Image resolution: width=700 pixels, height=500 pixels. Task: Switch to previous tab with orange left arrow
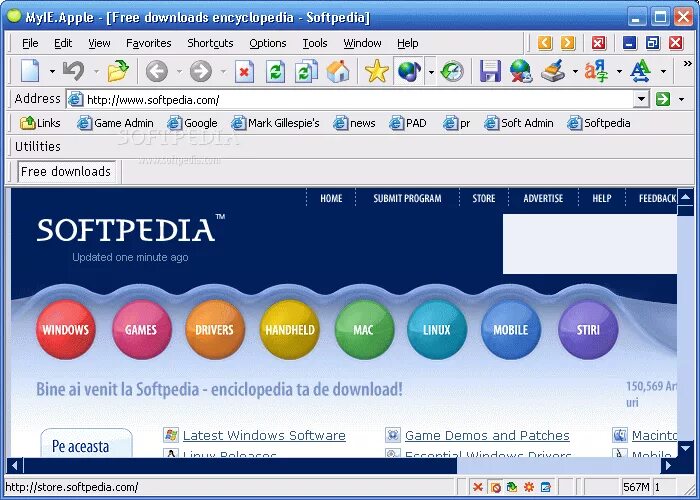coord(545,43)
